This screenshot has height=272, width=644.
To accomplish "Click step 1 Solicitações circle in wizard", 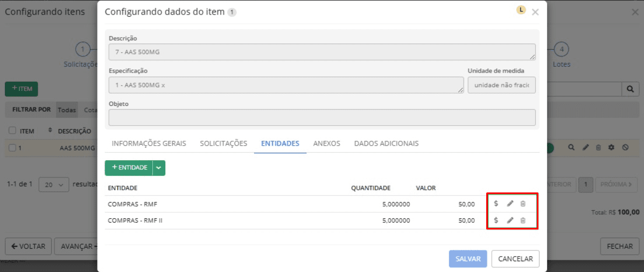I will pos(82,49).
